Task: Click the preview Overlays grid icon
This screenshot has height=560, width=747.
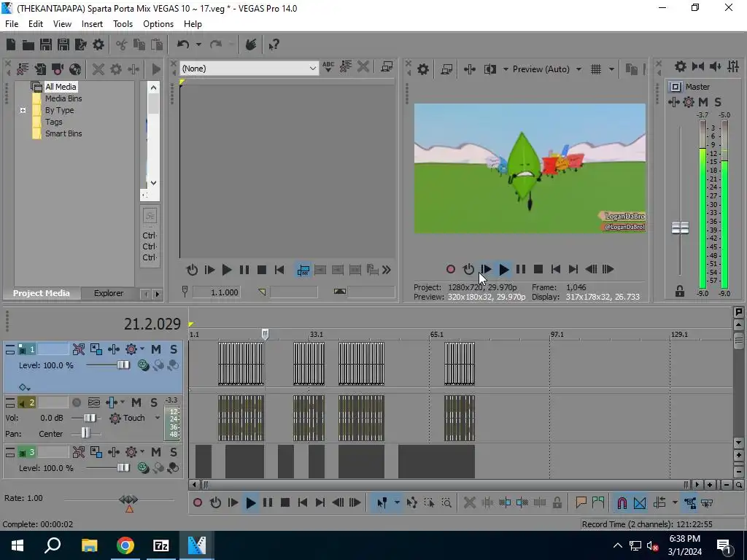Action: 596,69
